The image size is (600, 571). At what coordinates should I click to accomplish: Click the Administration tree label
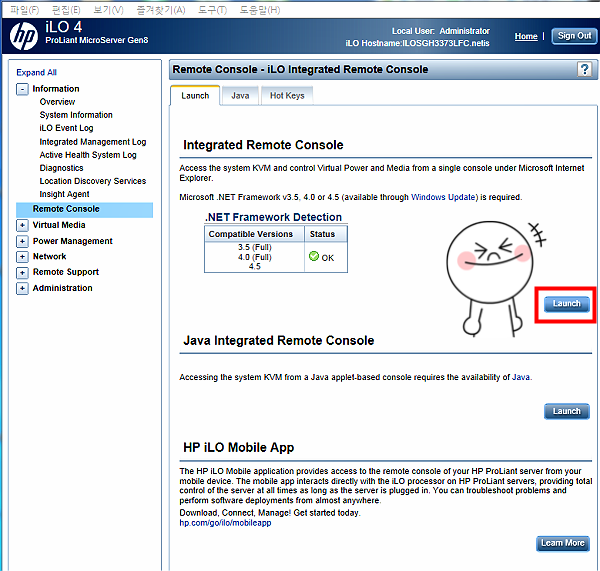62,288
